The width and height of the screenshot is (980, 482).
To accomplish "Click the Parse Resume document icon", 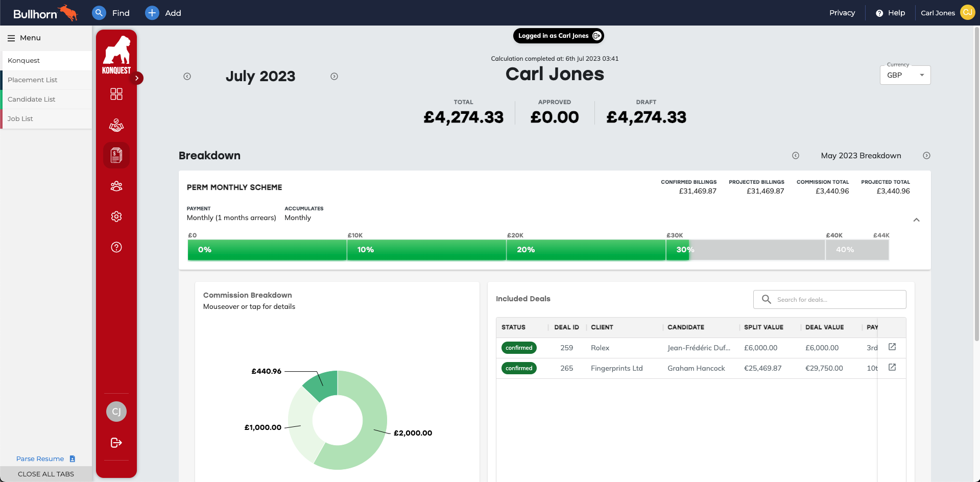I will coord(73,459).
